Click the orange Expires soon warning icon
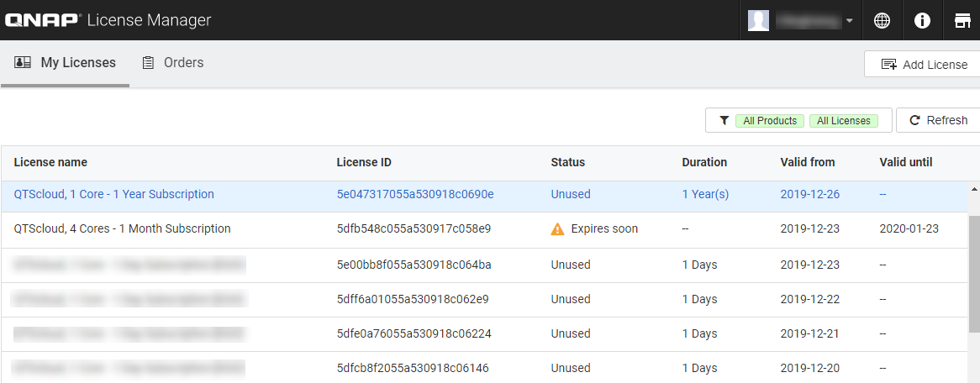Image resolution: width=980 pixels, height=383 pixels. 557,228
